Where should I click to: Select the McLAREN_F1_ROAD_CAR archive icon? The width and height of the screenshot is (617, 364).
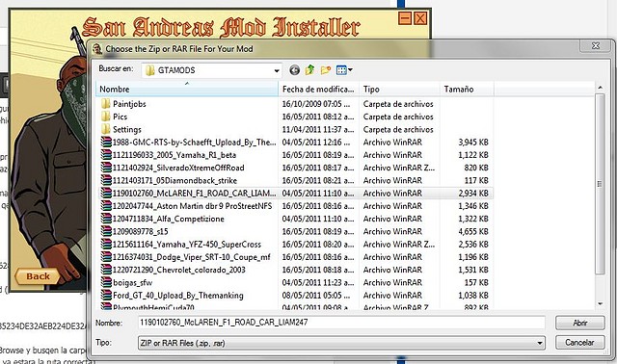click(x=106, y=193)
